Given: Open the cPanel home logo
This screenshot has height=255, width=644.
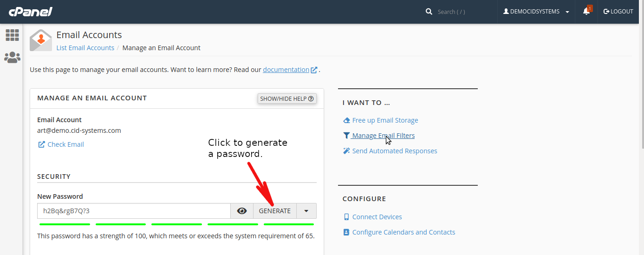Looking at the screenshot, I should tap(30, 12).
